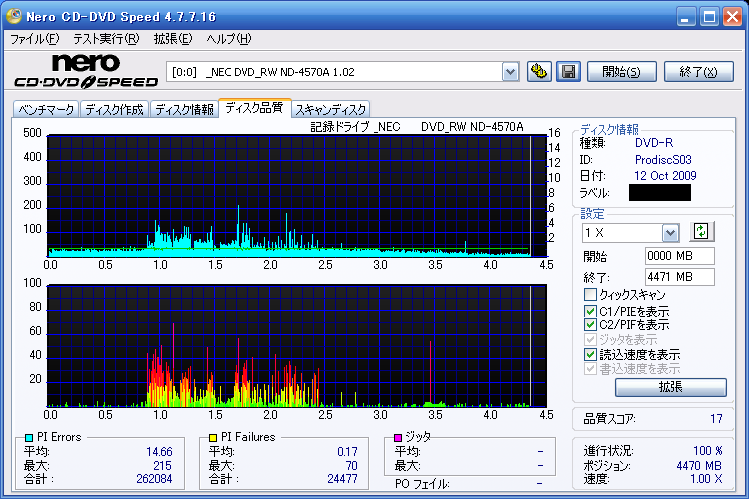Click the PO フェイル label
Viewport: 749px width, 499px height.
[422, 484]
